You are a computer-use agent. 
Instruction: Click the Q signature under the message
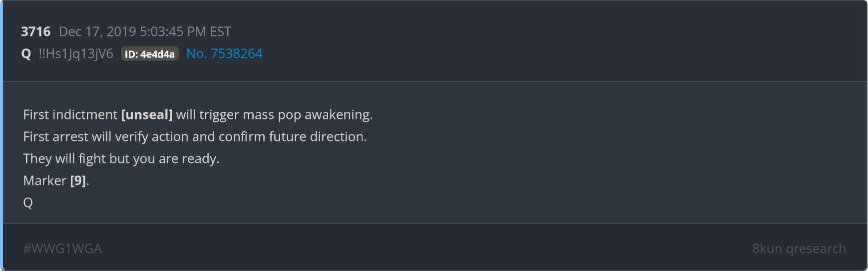click(x=28, y=203)
